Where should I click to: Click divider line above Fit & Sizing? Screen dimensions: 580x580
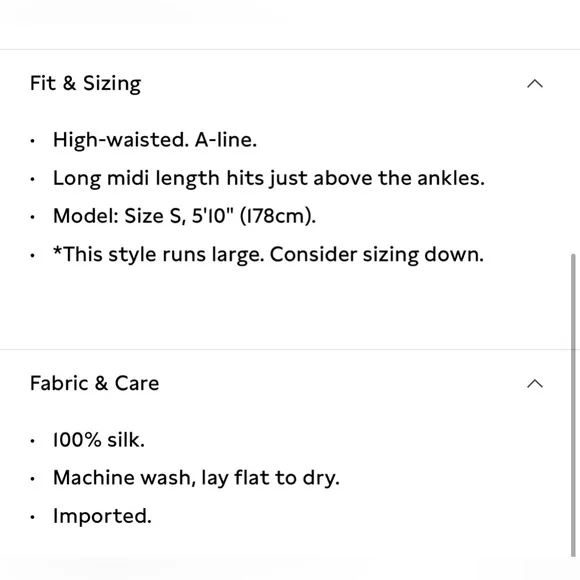click(290, 49)
